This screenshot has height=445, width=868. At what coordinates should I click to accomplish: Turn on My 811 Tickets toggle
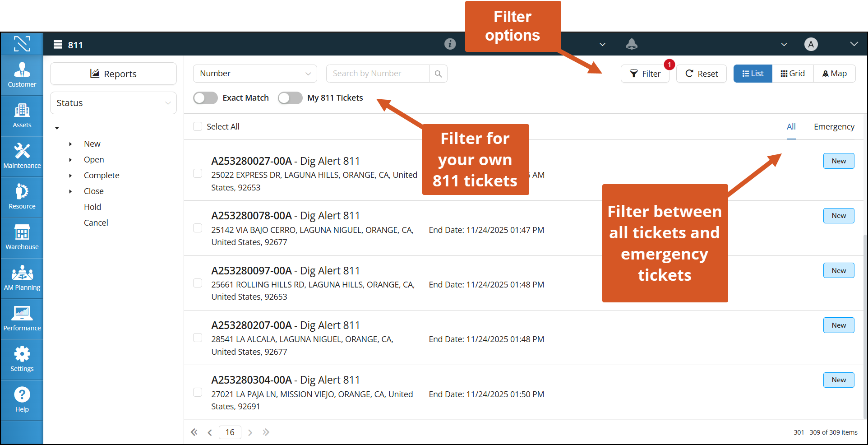290,98
